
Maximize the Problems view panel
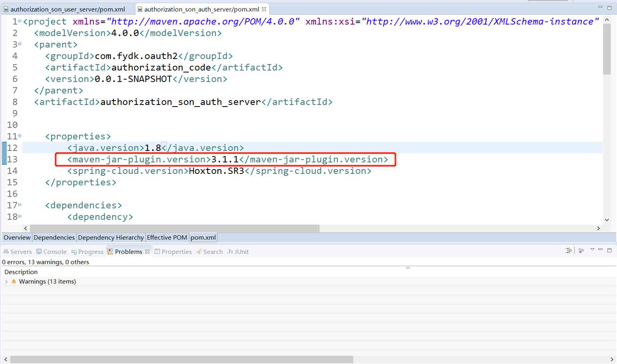click(x=609, y=250)
